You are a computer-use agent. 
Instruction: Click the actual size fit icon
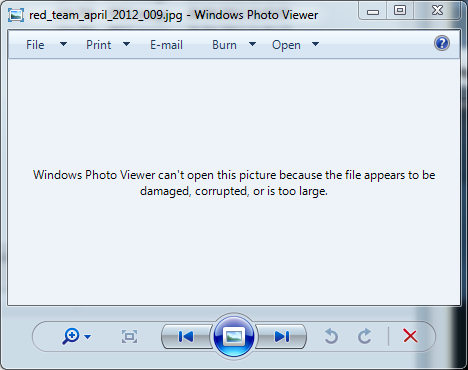tap(129, 337)
